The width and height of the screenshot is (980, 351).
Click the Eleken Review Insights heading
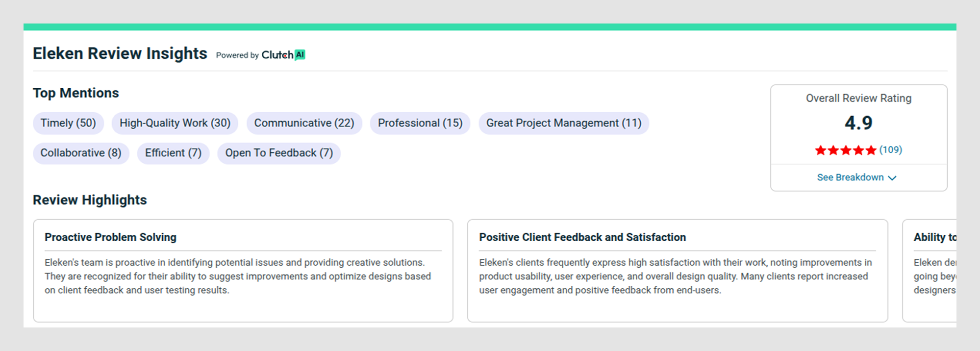(x=120, y=53)
